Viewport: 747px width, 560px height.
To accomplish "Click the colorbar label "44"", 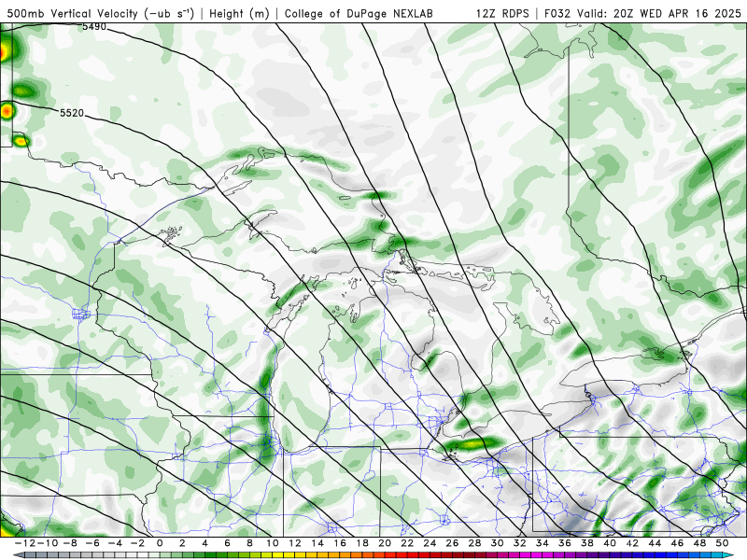I will click(x=655, y=543).
